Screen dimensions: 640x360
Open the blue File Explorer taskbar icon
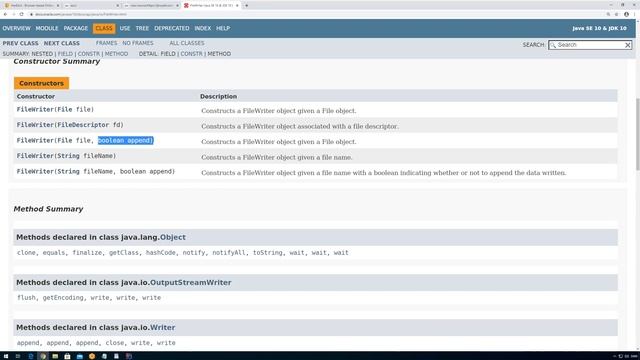[x=80, y=356]
